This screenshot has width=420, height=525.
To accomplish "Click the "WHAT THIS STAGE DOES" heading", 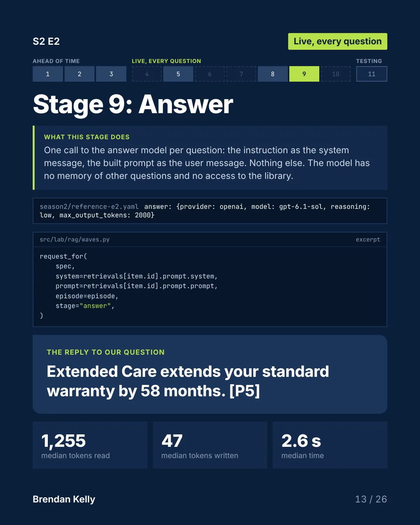I will [x=87, y=137].
